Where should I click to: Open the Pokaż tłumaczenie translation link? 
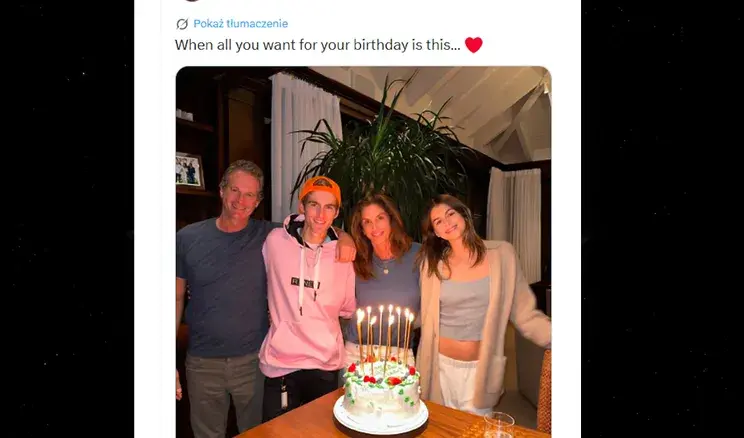241,24
